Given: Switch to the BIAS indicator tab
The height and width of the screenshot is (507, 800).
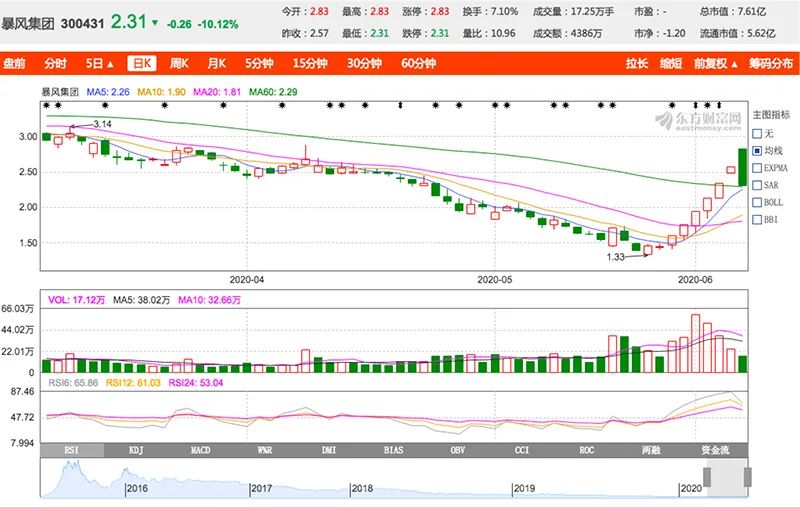Looking at the screenshot, I should click(393, 450).
